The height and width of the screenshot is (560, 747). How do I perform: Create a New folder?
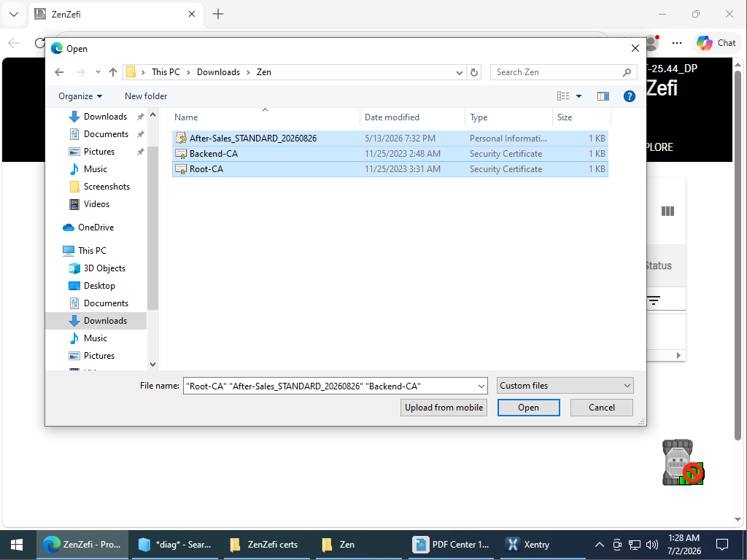tap(146, 96)
